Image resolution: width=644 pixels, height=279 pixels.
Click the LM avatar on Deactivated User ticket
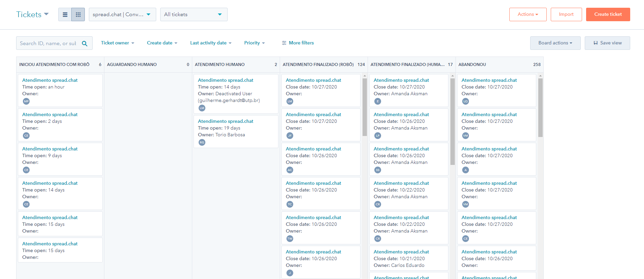202,108
